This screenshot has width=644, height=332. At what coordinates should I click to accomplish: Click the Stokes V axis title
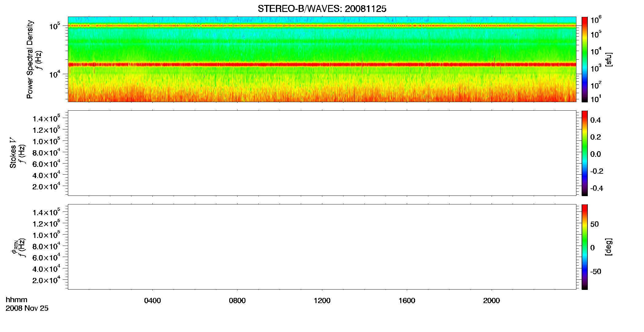pos(13,153)
